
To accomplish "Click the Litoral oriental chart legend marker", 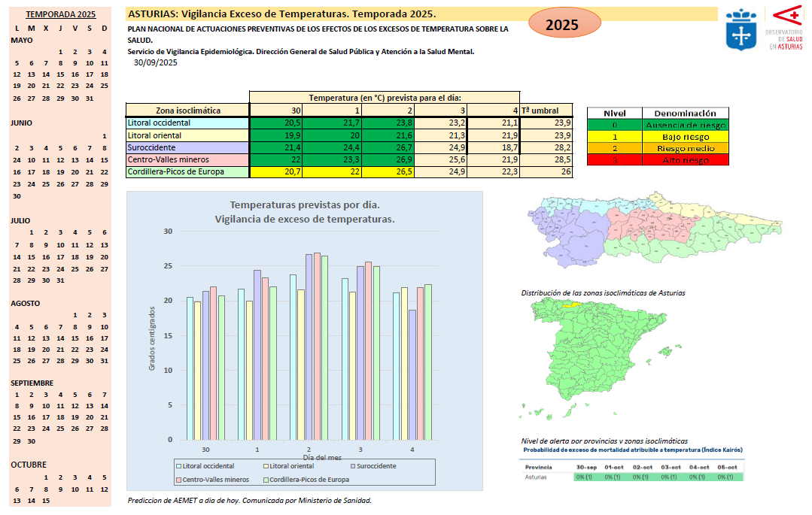I will tap(266, 466).
